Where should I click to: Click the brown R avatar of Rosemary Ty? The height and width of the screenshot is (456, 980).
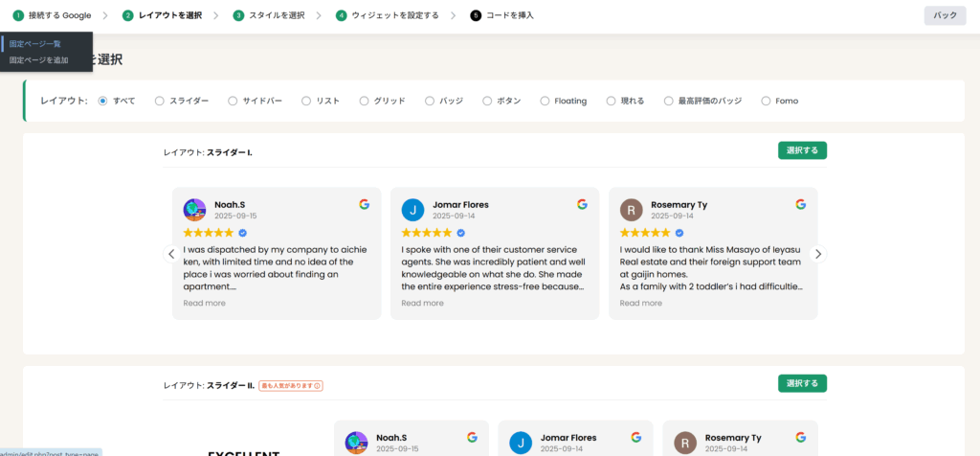click(632, 210)
